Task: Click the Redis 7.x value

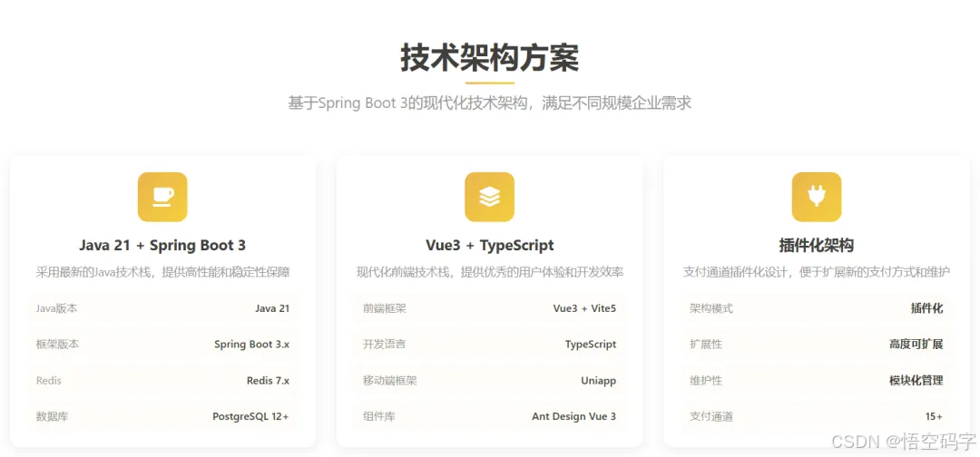Action: click(x=268, y=380)
